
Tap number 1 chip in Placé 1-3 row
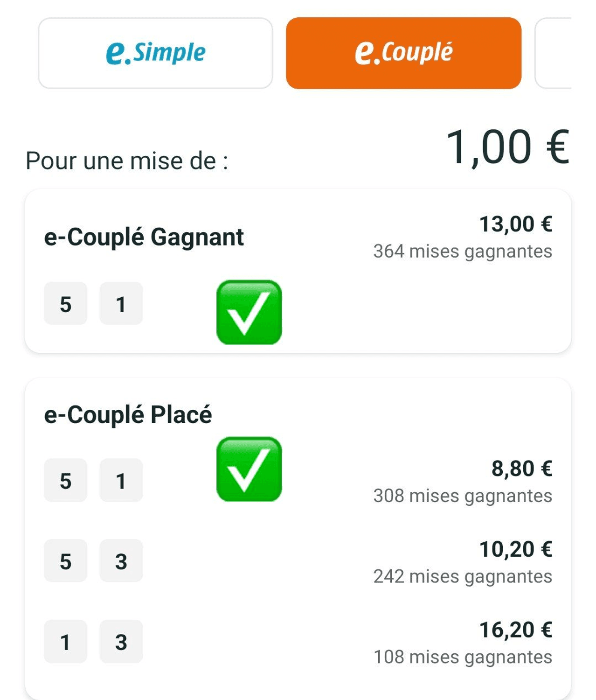65,642
